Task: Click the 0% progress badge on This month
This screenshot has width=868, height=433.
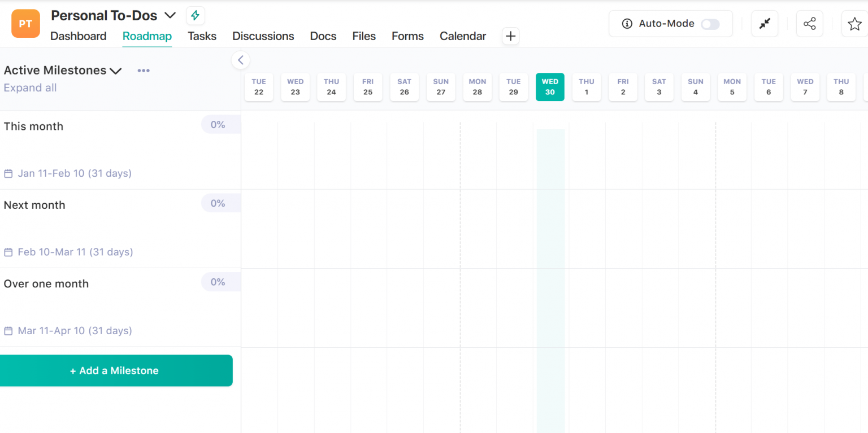Action: click(x=219, y=124)
